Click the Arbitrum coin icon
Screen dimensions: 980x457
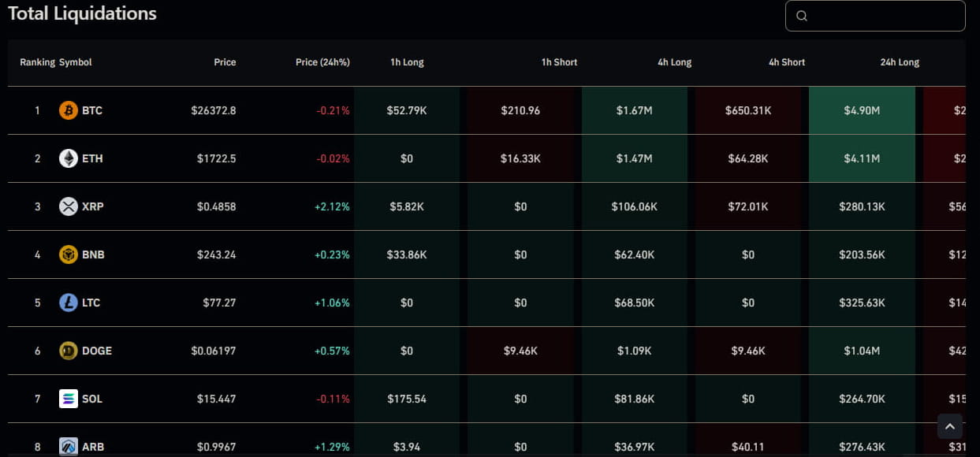coord(69,447)
